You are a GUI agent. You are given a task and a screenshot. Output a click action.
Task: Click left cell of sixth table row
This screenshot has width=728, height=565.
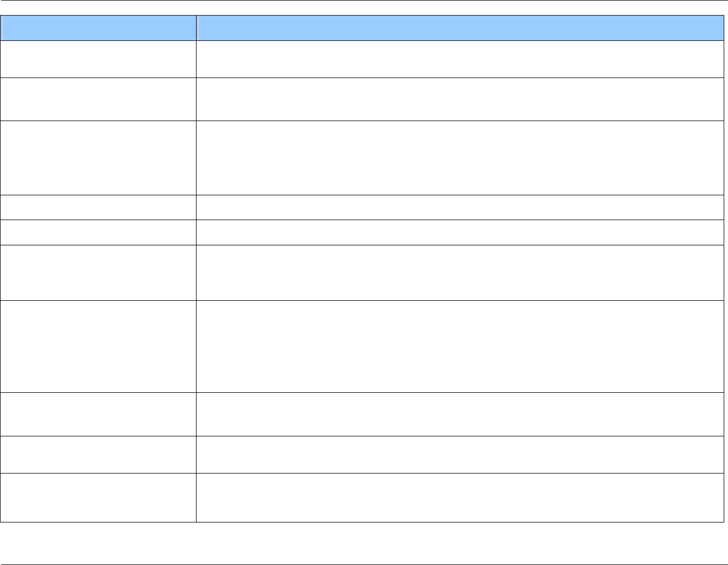[x=98, y=272]
